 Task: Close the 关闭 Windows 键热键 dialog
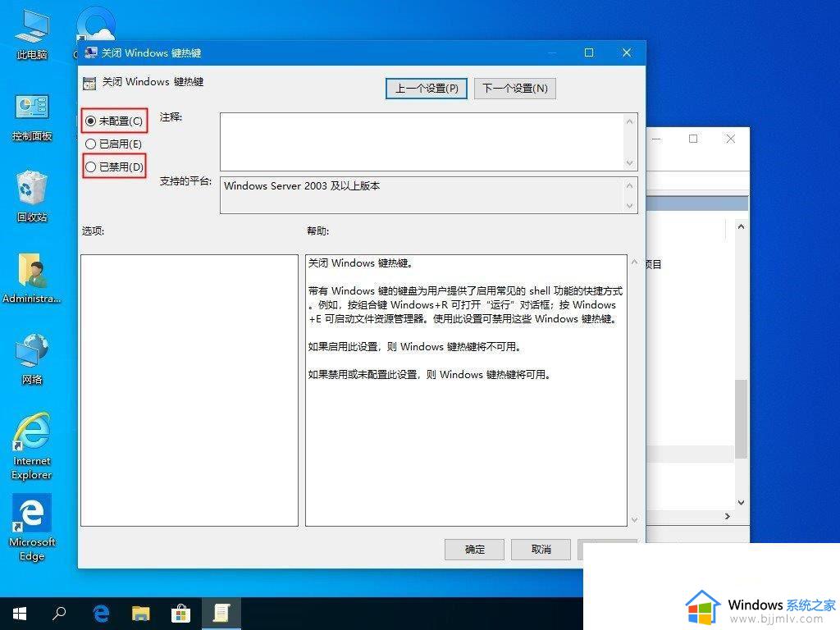pyautogui.click(x=626, y=52)
